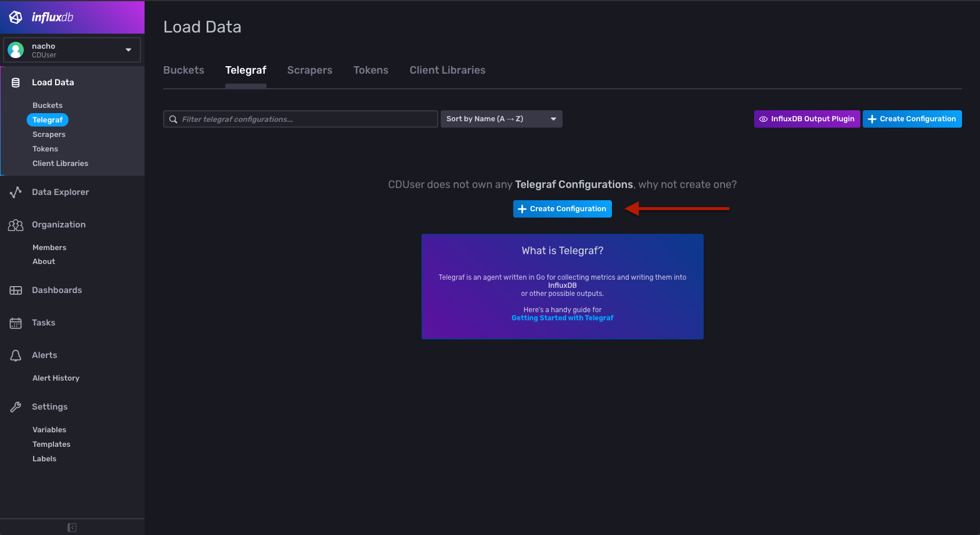Switch to the Client Libraries tab
980x535 pixels.
click(x=448, y=70)
